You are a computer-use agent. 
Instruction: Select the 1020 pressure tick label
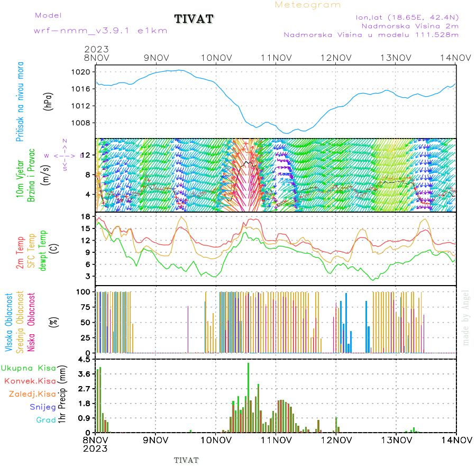tap(81, 72)
